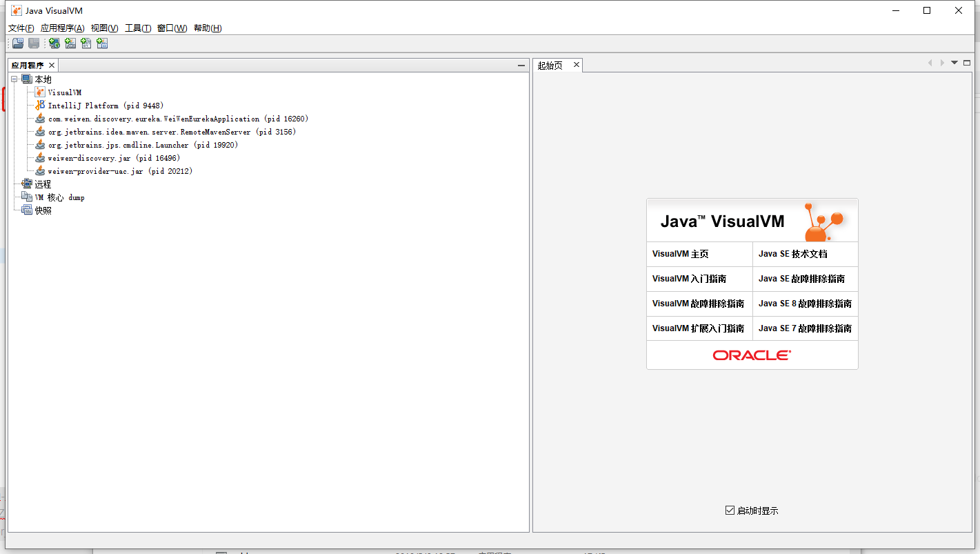Open the VisualVM 扩展入门指南 link

[x=699, y=328]
